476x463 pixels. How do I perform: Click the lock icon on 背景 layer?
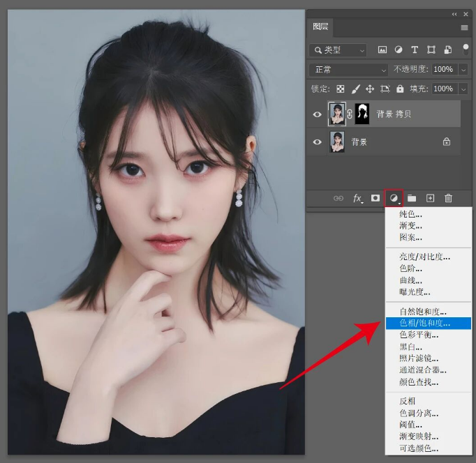coord(446,142)
